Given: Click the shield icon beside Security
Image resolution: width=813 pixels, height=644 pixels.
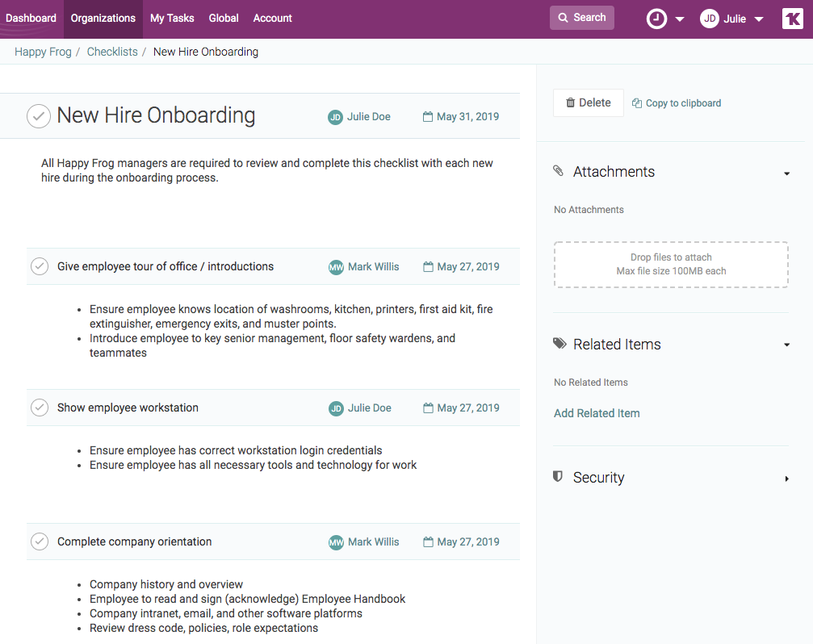Looking at the screenshot, I should pos(558,477).
